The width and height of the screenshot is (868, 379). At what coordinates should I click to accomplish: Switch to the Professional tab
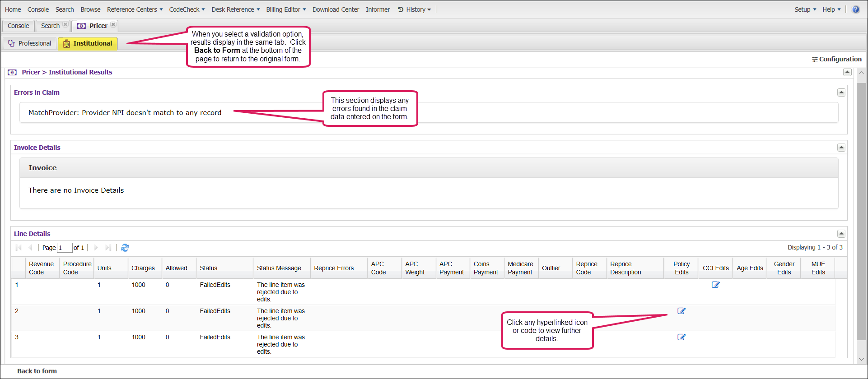30,43
